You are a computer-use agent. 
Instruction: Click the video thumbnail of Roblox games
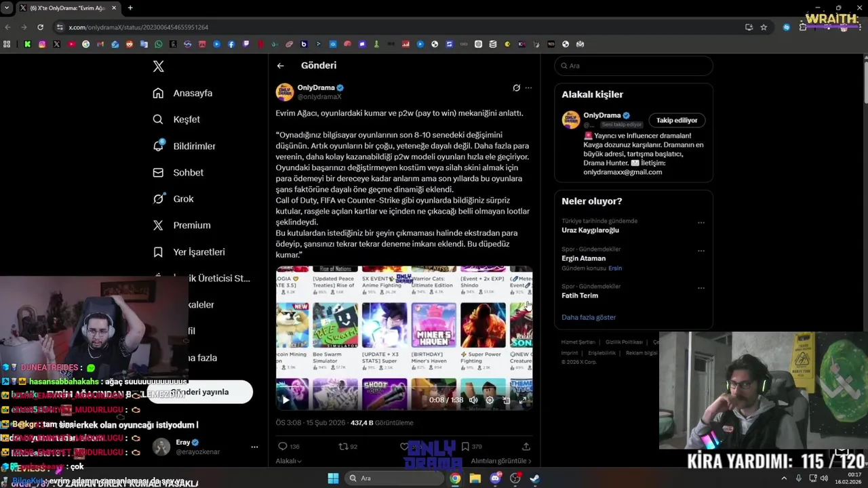click(x=404, y=338)
